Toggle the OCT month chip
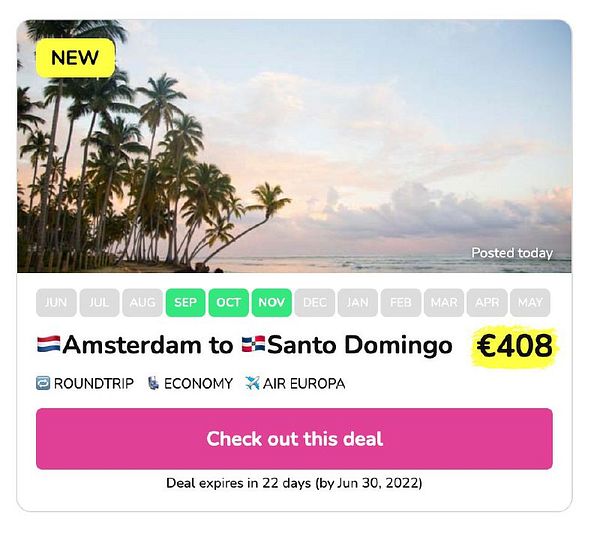 tap(229, 303)
